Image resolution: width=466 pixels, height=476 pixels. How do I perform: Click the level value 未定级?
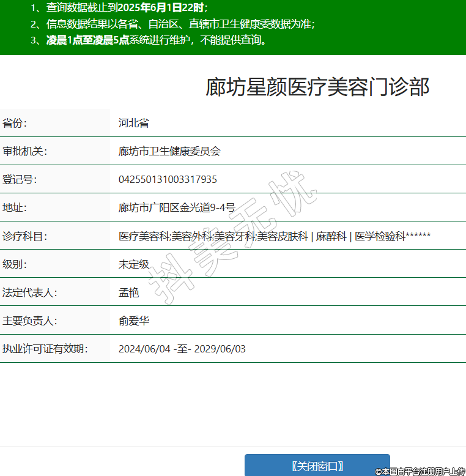(x=134, y=264)
